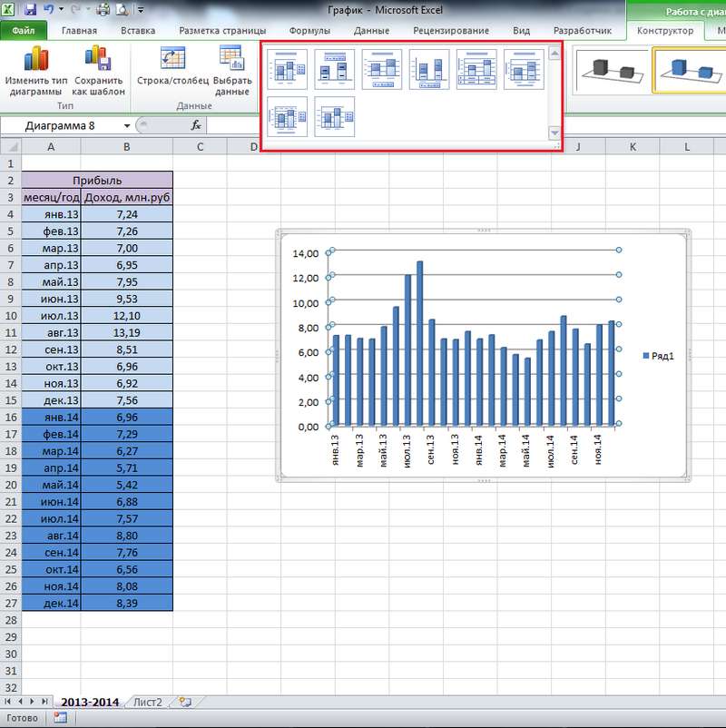Open the Name Box dropdown arrow
726x728 pixels.
[127, 126]
